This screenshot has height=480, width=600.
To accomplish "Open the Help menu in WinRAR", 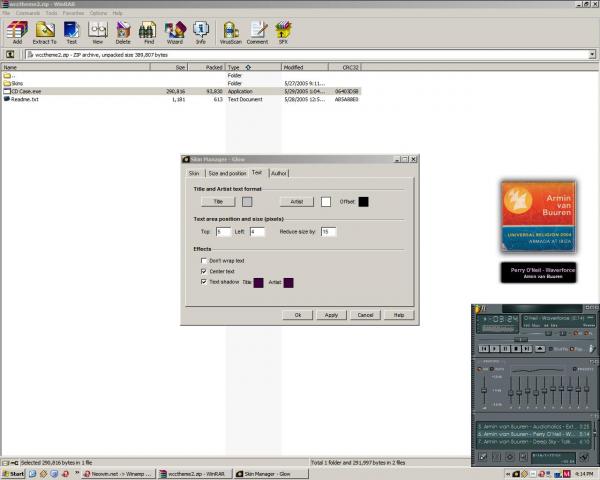I will (117, 13).
